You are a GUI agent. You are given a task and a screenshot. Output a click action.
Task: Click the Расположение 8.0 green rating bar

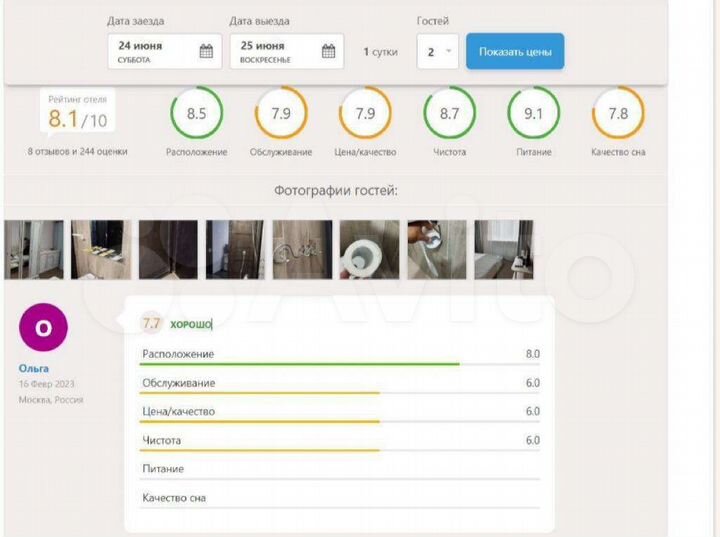pyautogui.click(x=301, y=364)
